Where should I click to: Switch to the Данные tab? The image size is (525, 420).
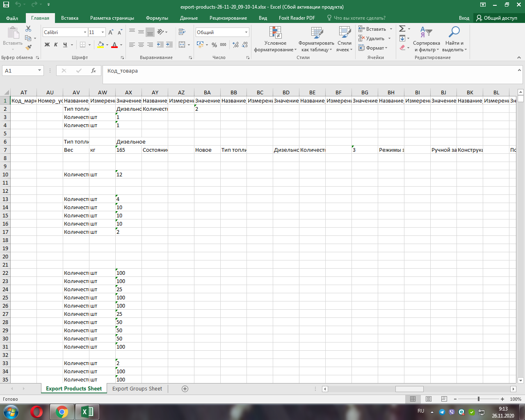(x=189, y=18)
